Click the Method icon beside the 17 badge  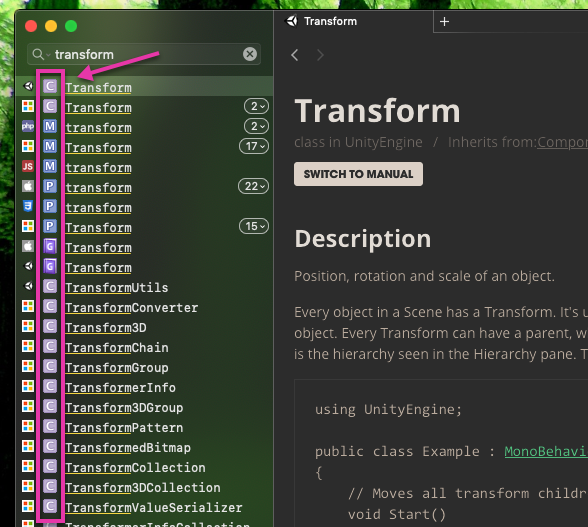tap(50, 146)
